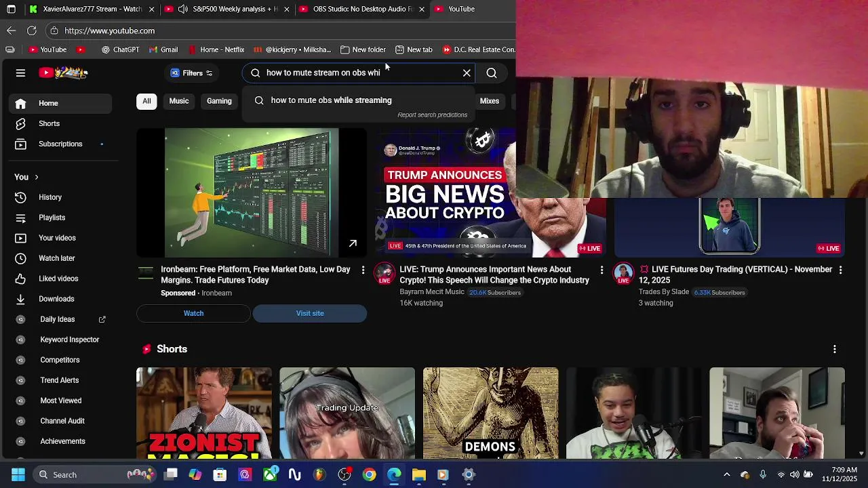Image resolution: width=868 pixels, height=488 pixels.
Task: Click 'Report search predictions' link
Action: (432, 115)
